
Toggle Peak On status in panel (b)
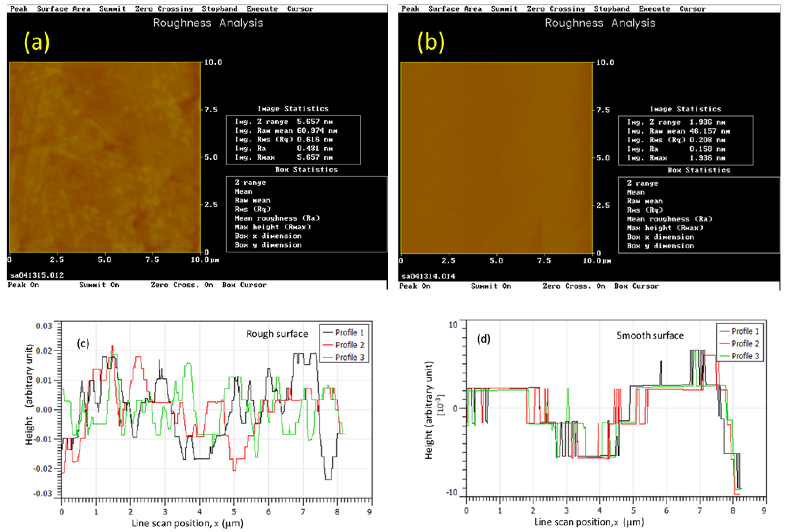415,286
